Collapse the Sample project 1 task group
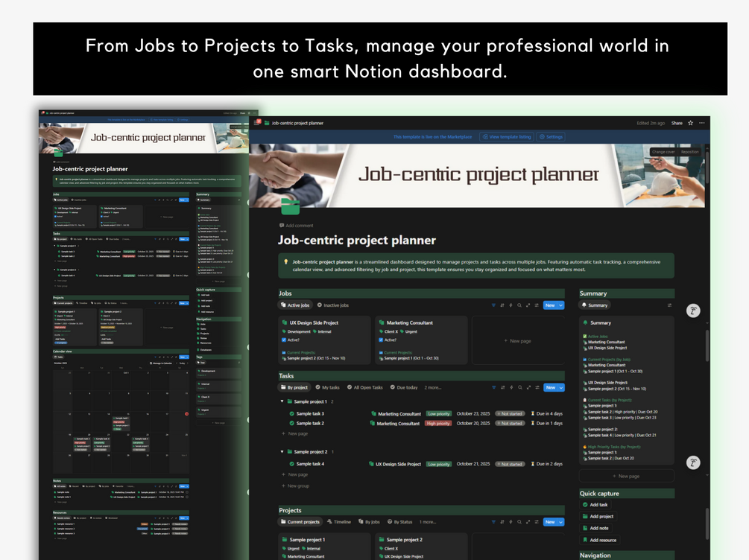 point(282,401)
